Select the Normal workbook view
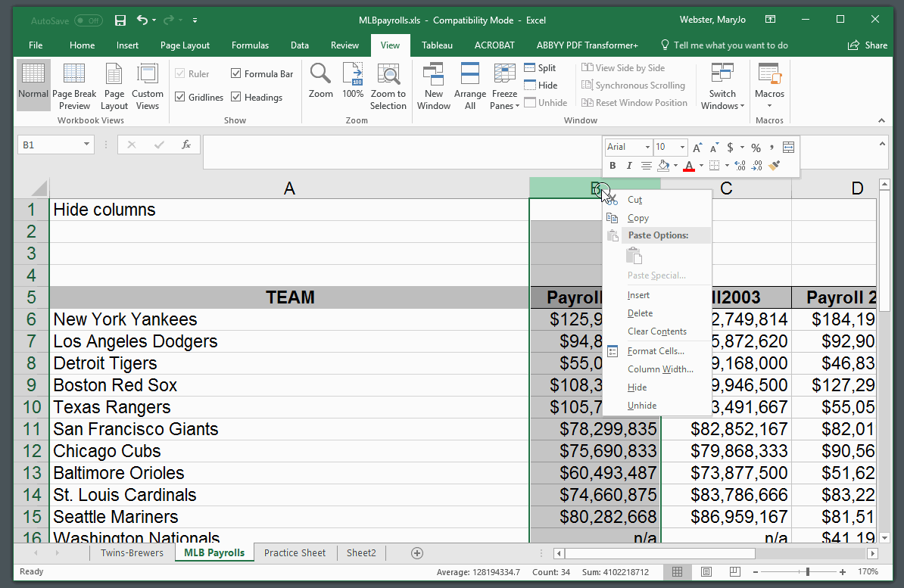 pyautogui.click(x=33, y=85)
